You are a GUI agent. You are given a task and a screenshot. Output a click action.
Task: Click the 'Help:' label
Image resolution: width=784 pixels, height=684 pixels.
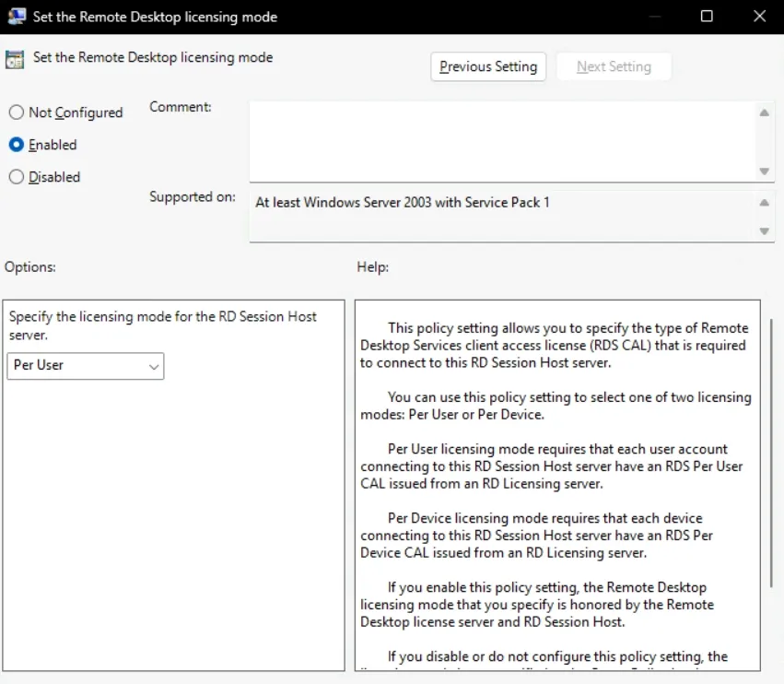click(x=372, y=267)
